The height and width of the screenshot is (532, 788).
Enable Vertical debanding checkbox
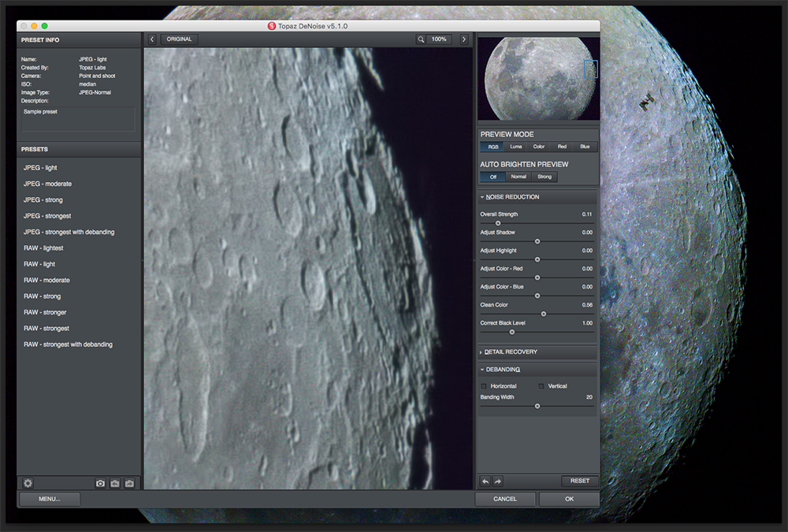[541, 386]
